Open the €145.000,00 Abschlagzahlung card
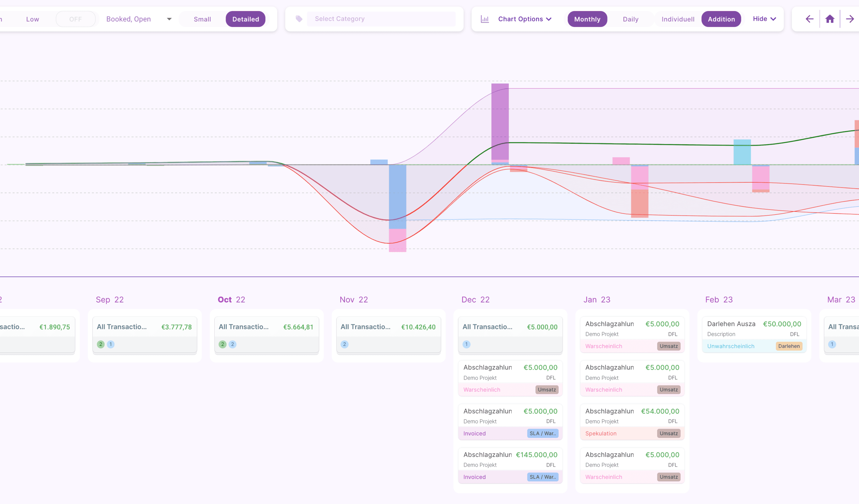Screen dimensions: 859x504 pos(510,459)
